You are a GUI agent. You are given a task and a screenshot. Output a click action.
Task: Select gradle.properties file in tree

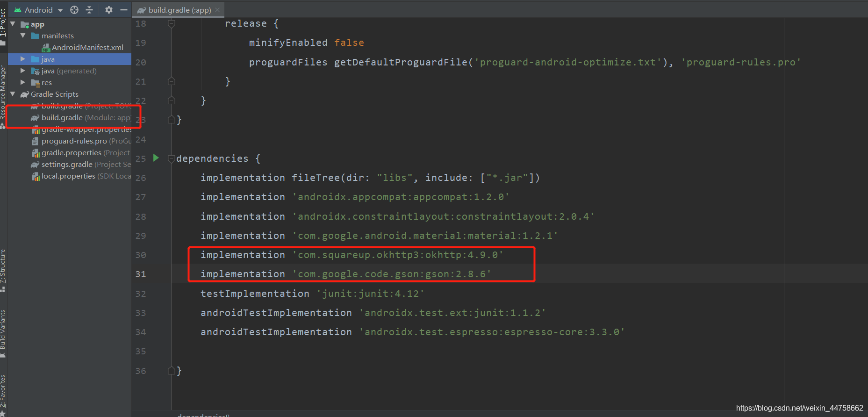[x=71, y=153]
